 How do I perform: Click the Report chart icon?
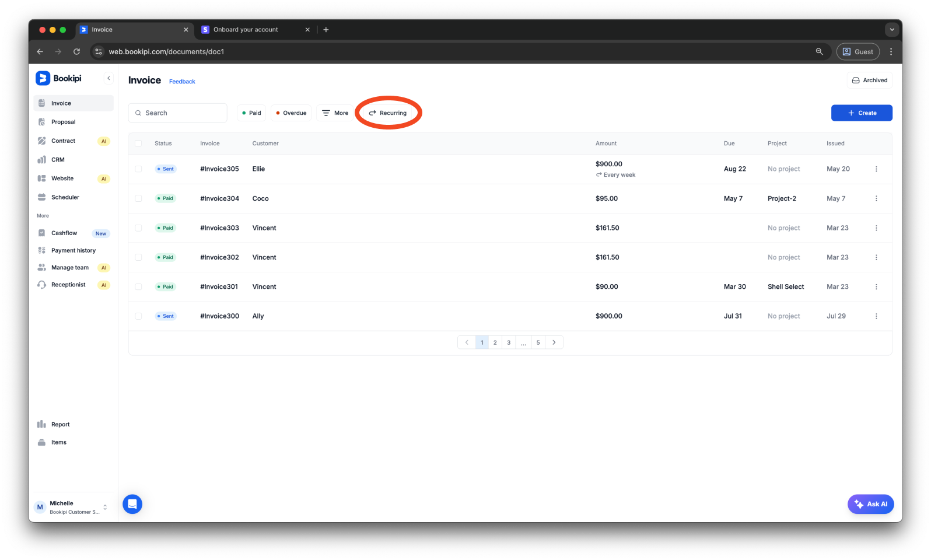(x=42, y=424)
